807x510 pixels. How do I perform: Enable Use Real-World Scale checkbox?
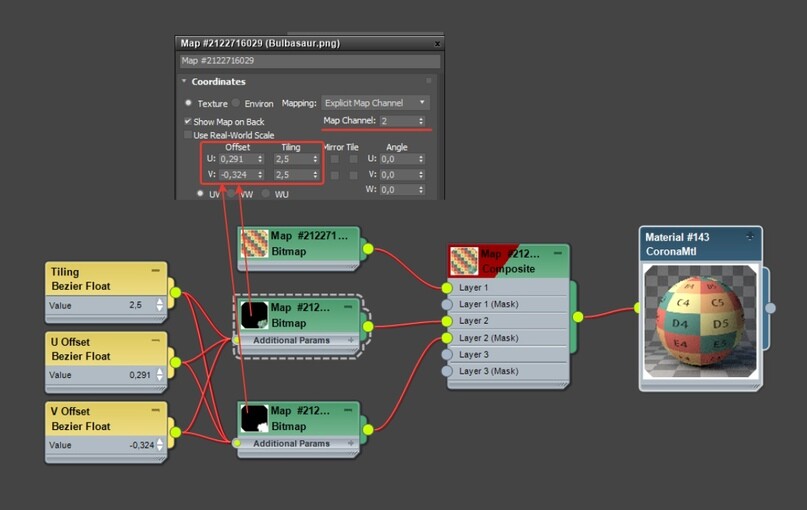click(188, 135)
